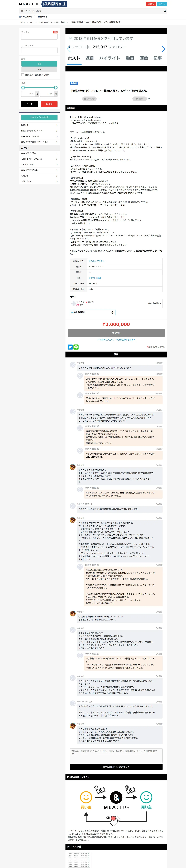Click X(Twitter)アカウント category link in table
This screenshot has height=868, width=186.
tap(97, 261)
